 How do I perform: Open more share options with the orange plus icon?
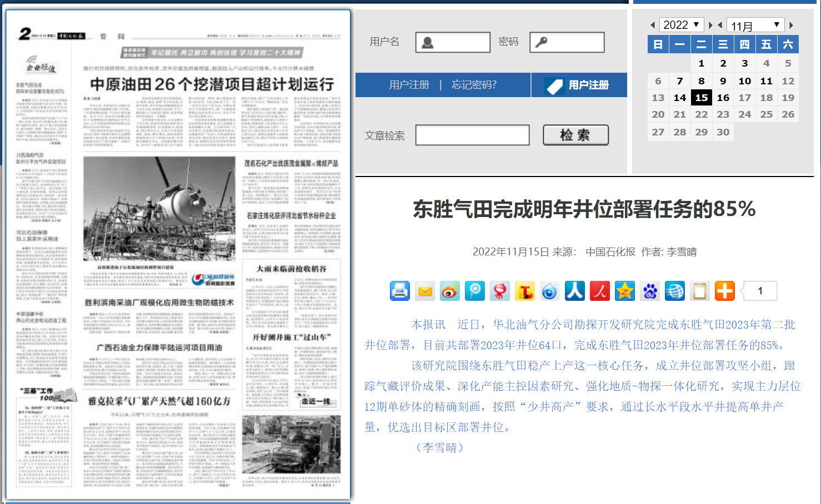[x=724, y=291]
